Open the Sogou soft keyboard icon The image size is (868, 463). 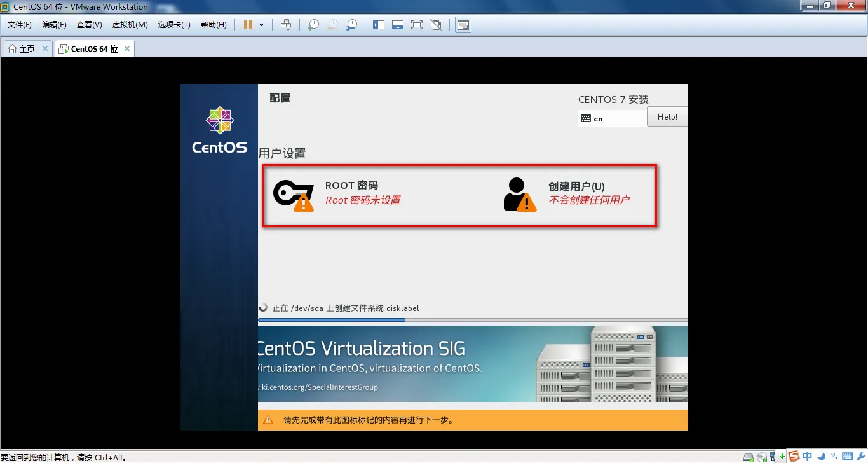click(847, 456)
